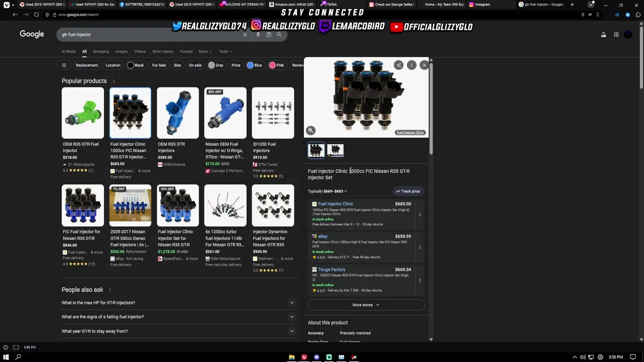Open options for Fuel Injector Clinic store row
The height and width of the screenshot is (362, 644).
(x=420, y=215)
